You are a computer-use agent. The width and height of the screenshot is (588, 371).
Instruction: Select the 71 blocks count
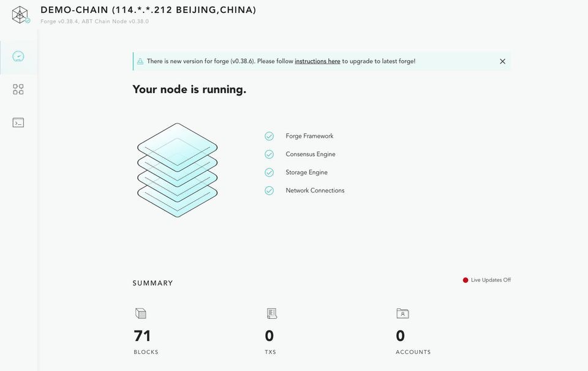pyautogui.click(x=142, y=335)
